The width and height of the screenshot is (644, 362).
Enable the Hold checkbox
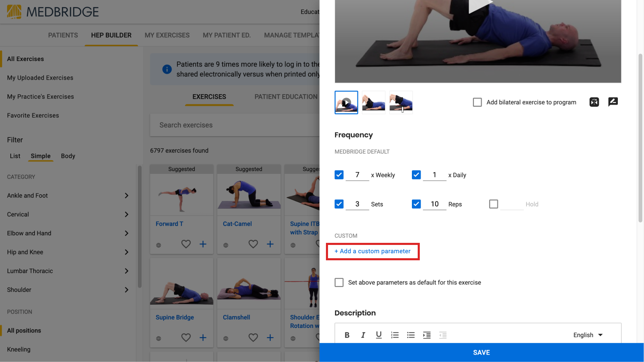tap(494, 204)
